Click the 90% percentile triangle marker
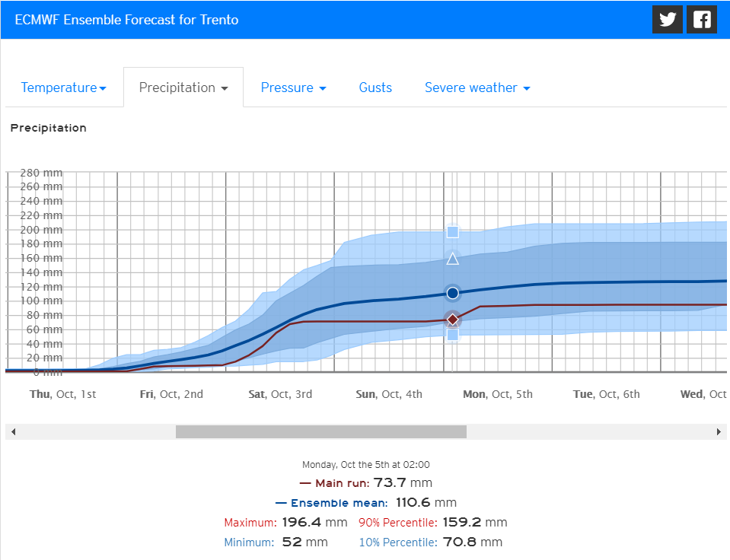This screenshot has width=730, height=560. (452, 259)
